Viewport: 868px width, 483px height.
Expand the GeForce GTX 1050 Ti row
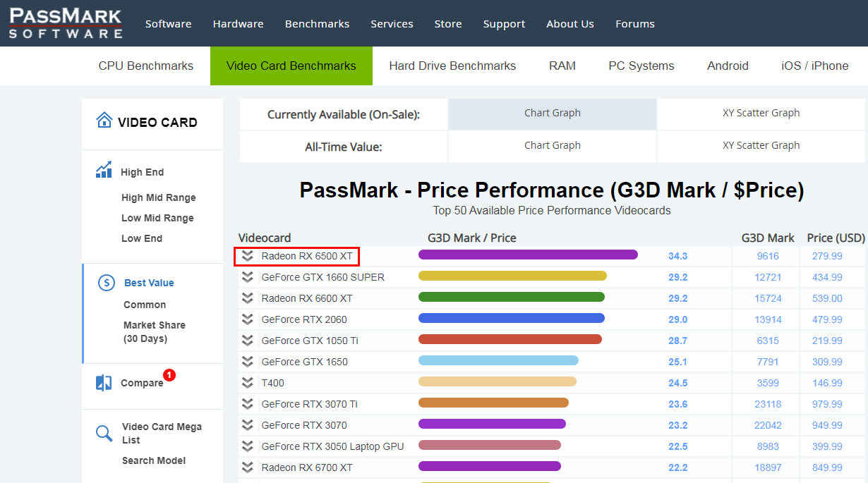[x=247, y=341]
